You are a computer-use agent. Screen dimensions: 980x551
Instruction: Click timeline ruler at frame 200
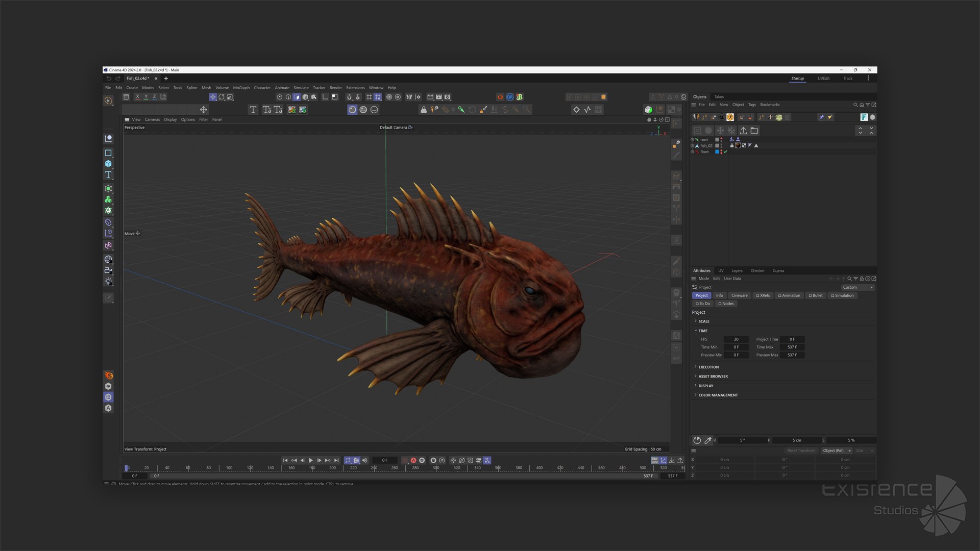(332, 468)
